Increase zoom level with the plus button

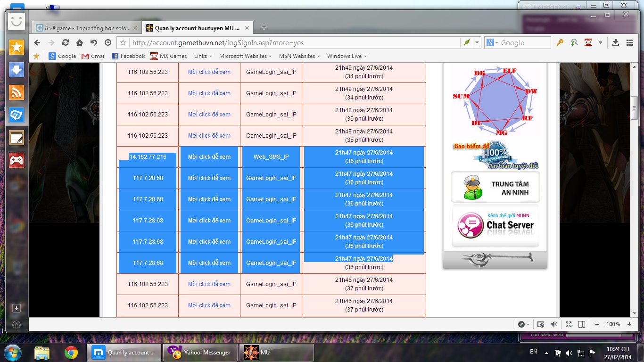pyautogui.click(x=629, y=324)
